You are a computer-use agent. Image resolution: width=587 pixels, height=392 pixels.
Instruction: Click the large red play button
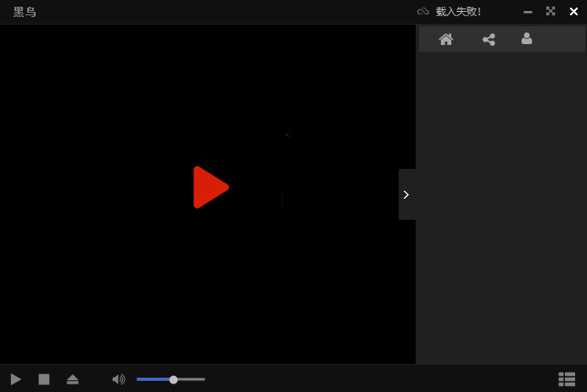pos(210,188)
